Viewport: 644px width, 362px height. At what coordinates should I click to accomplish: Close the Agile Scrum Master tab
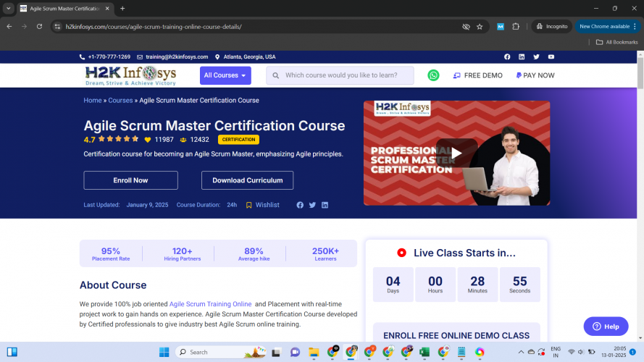click(x=107, y=8)
